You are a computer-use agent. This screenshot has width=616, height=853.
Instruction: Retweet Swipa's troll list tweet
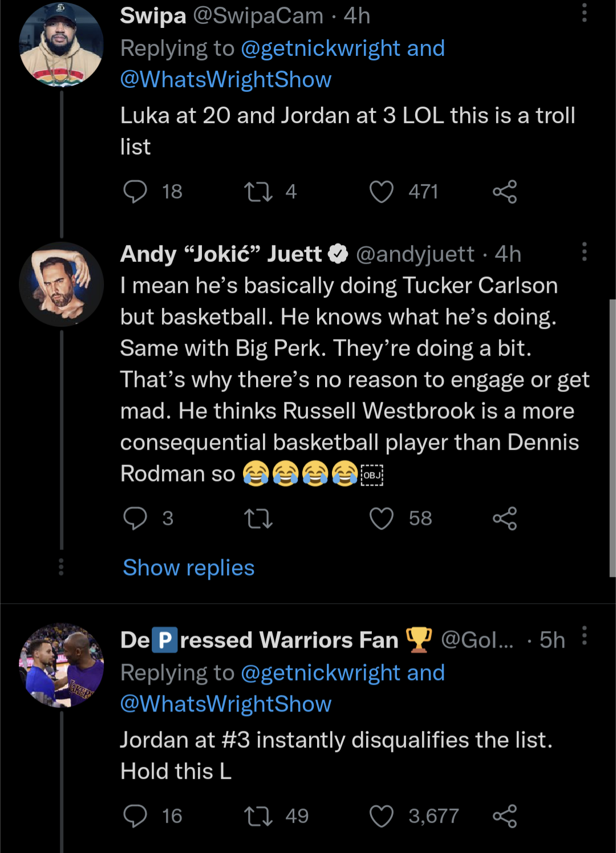click(258, 192)
